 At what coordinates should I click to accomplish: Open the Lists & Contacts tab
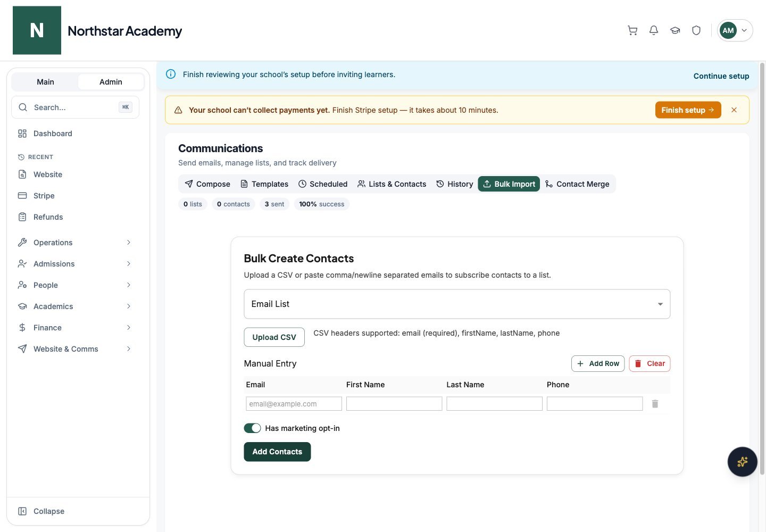[x=392, y=184]
